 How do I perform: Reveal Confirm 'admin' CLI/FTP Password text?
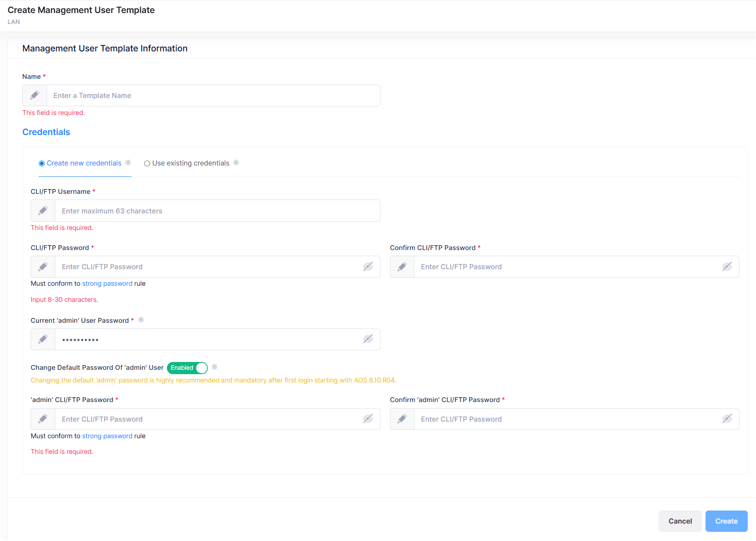click(x=727, y=419)
